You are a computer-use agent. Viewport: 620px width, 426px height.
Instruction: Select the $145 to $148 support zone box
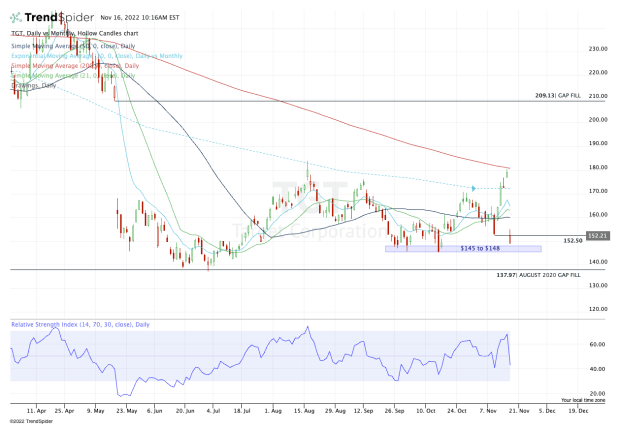tap(463, 248)
